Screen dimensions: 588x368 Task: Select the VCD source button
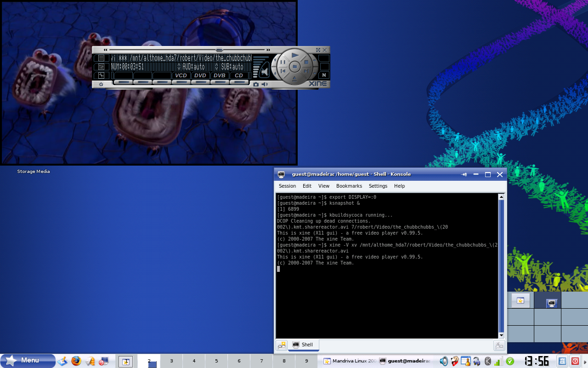(x=181, y=75)
